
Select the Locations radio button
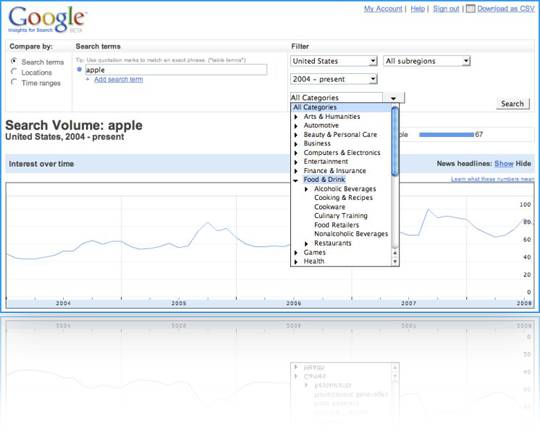[14, 72]
